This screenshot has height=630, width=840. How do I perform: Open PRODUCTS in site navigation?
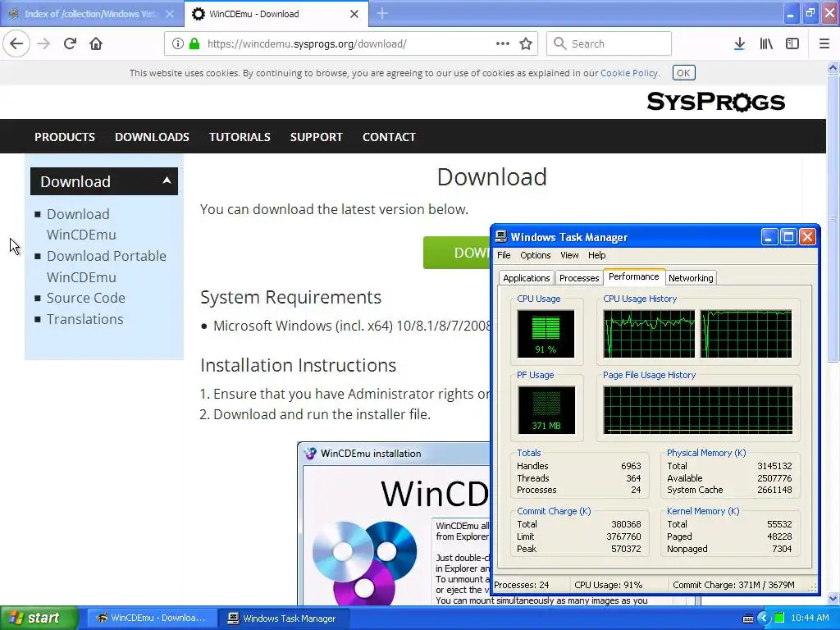(x=64, y=137)
